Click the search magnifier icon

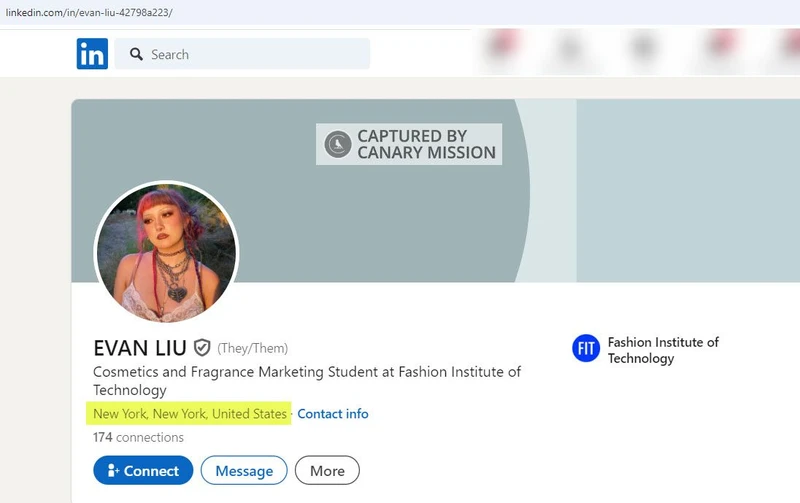(x=136, y=54)
